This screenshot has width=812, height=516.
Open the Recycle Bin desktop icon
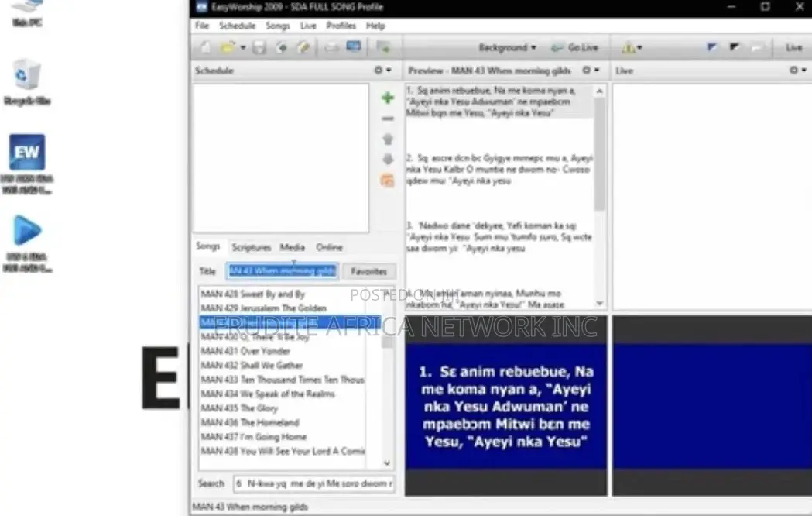click(x=27, y=82)
